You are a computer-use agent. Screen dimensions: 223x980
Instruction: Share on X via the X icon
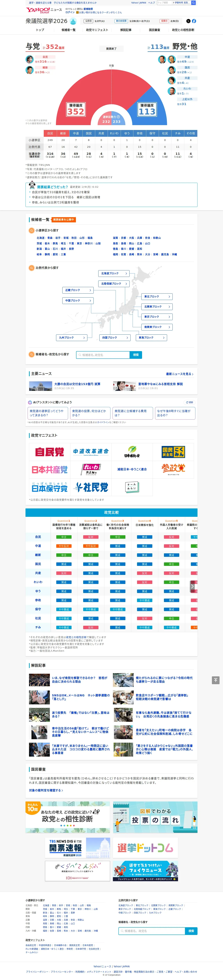pos(188,21)
